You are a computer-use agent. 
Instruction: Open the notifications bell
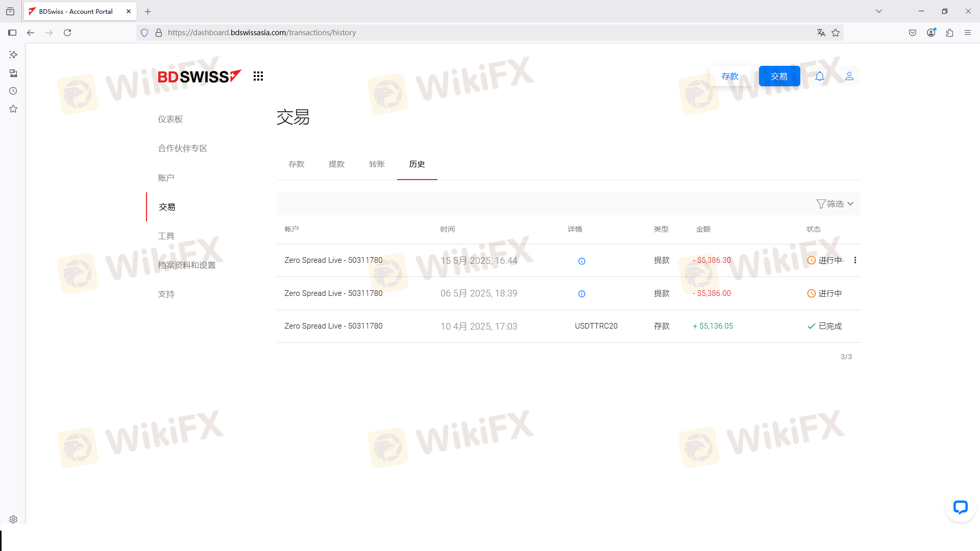click(x=820, y=77)
